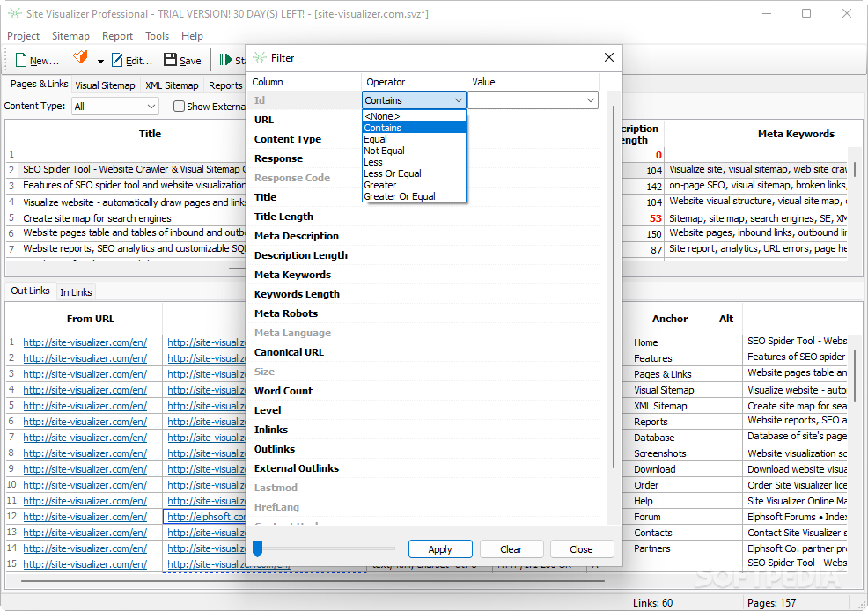Switch to In Links tab
The width and height of the screenshot is (868, 611).
tap(76, 292)
